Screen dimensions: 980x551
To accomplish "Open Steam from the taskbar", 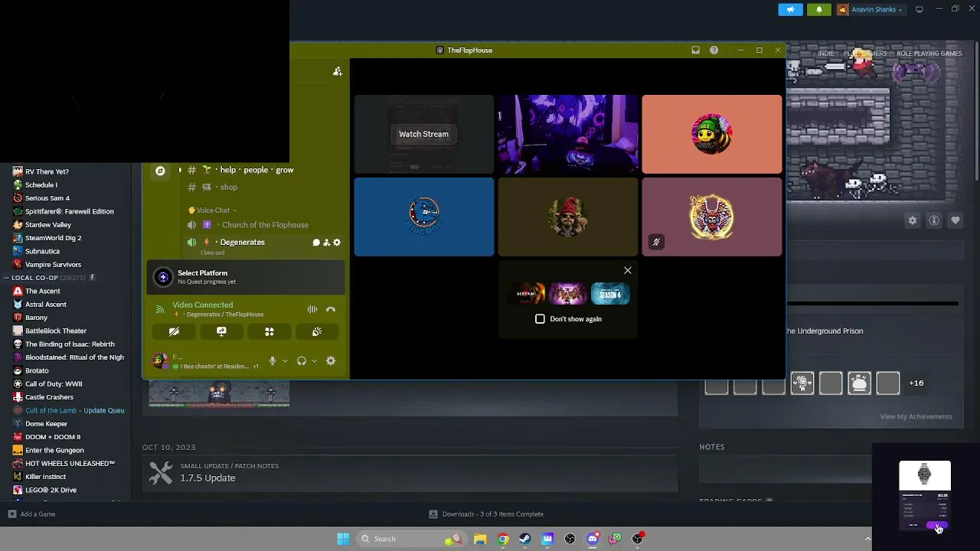I will click(x=525, y=539).
